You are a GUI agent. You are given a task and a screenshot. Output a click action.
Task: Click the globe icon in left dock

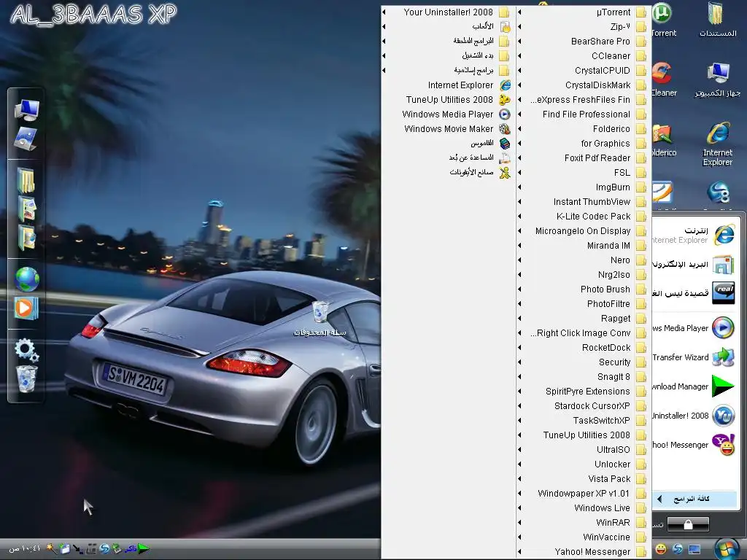[x=27, y=279]
